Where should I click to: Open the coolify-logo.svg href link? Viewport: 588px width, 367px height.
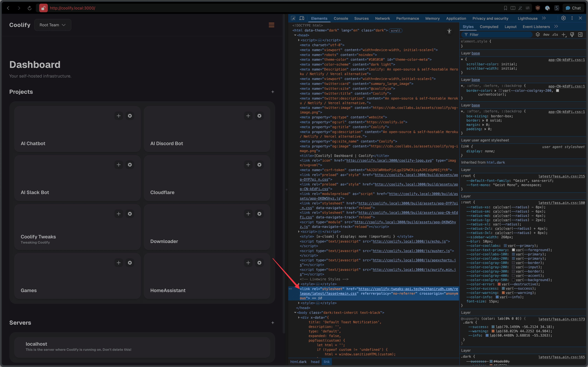tap(389, 160)
